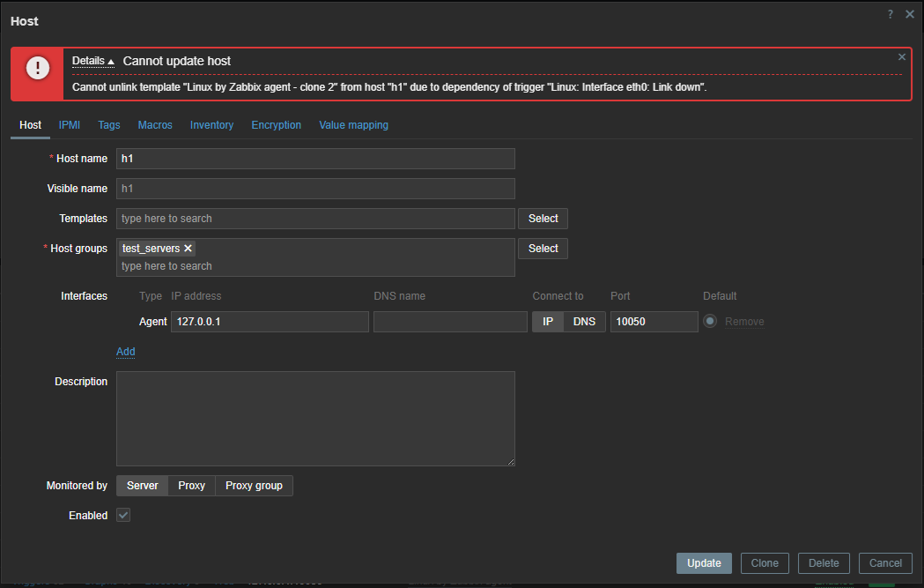The width and height of the screenshot is (924, 588).
Task: Choose Proxy group under Monitored by
Action: (x=254, y=486)
